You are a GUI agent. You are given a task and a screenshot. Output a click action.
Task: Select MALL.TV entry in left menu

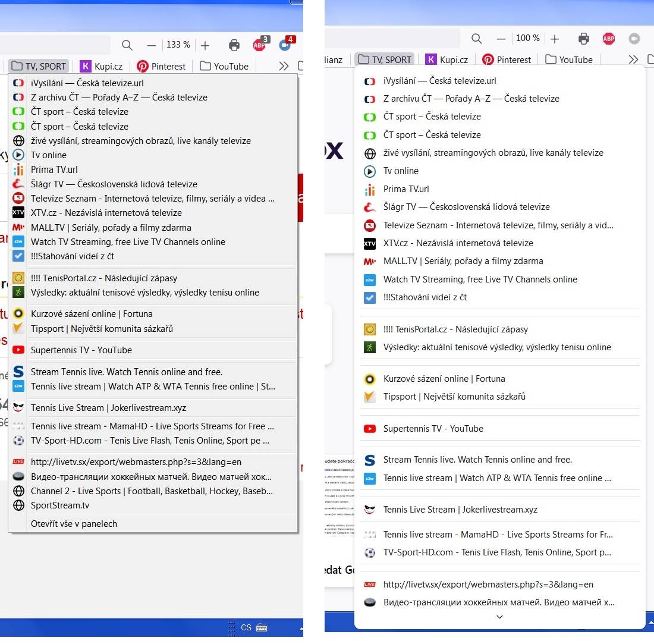[x=153, y=227]
